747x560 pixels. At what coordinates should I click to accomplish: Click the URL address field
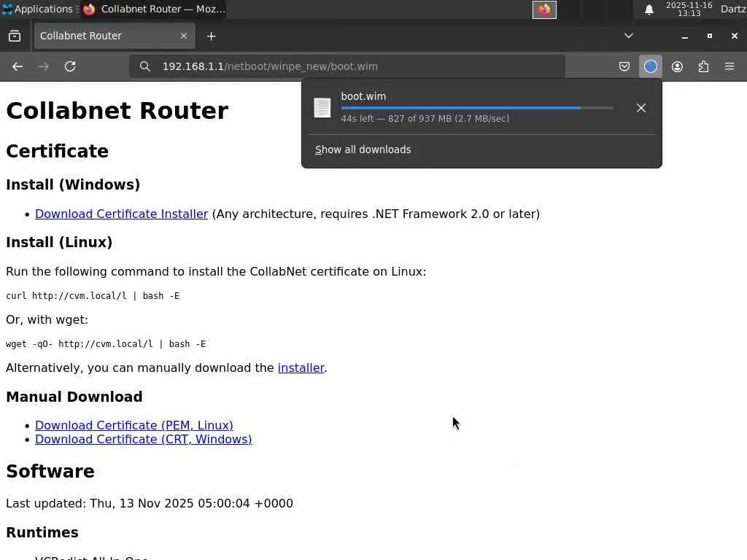point(347,66)
